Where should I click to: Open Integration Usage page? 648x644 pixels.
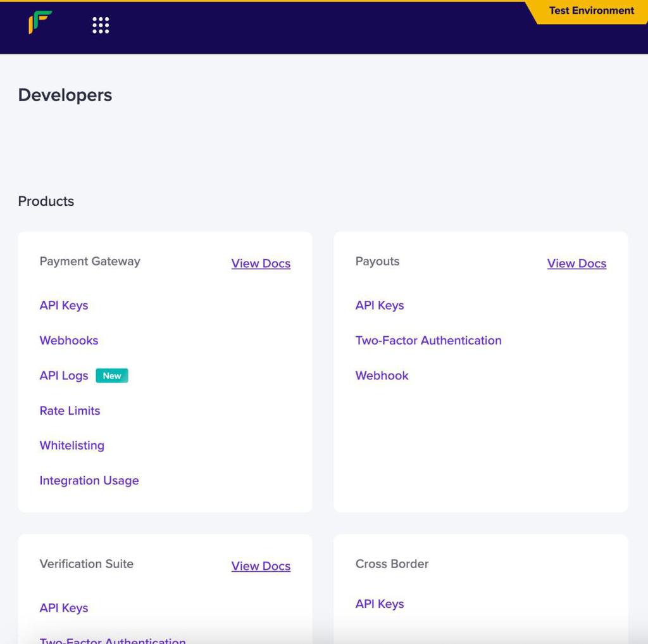coord(89,481)
